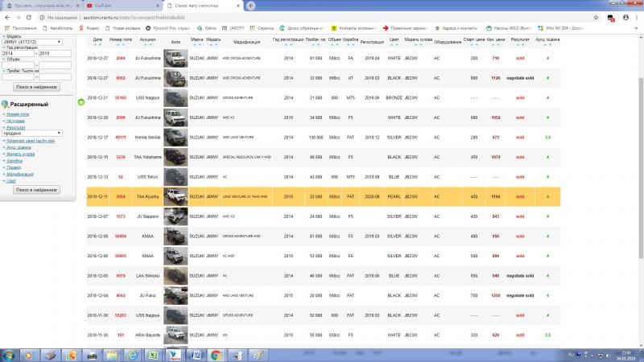Expand the Коробка filter
644x362 pixels.
(14, 161)
